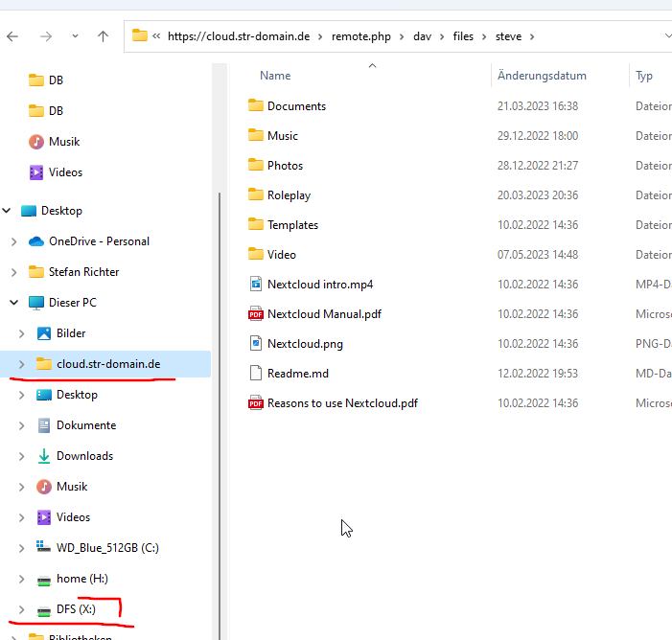
Task: Click the Readme.md file name
Action: click(x=298, y=374)
